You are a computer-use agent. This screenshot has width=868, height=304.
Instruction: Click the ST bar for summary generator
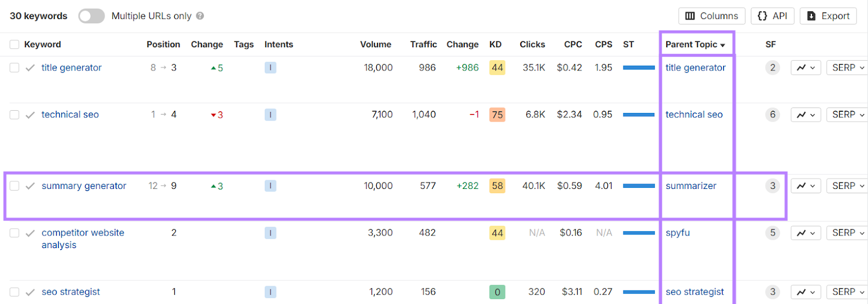click(639, 186)
